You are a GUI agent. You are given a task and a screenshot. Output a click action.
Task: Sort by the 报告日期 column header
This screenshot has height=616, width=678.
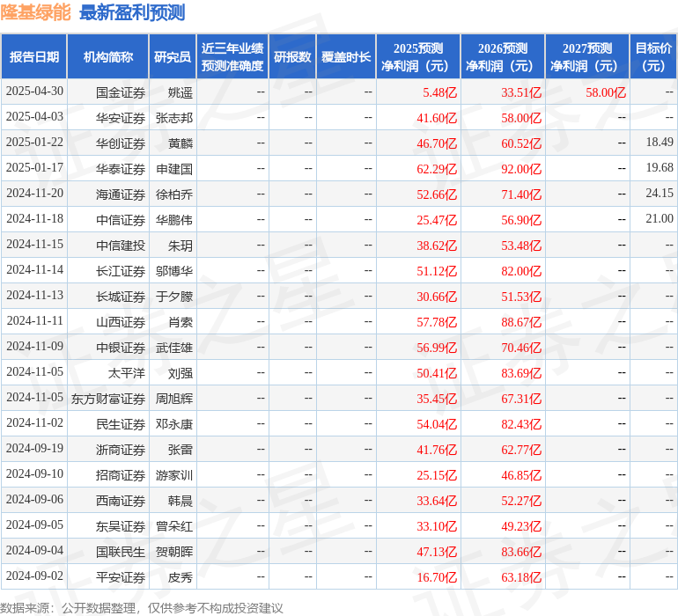click(34, 57)
